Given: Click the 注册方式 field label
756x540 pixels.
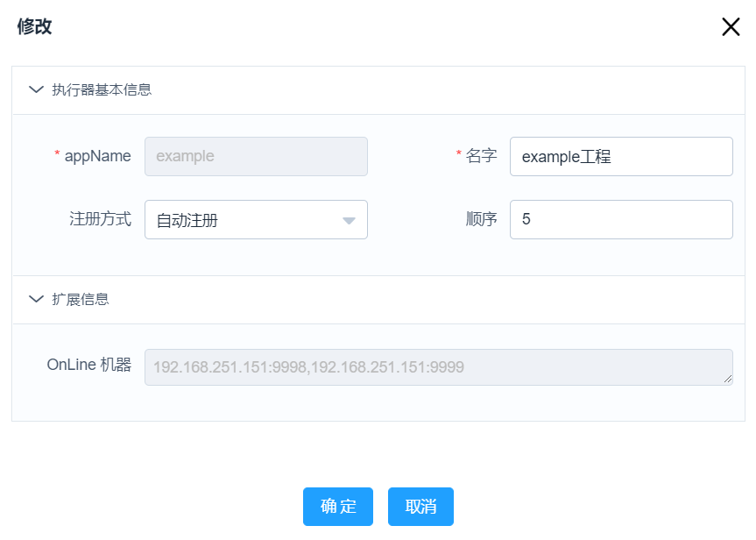Looking at the screenshot, I should pos(100,219).
